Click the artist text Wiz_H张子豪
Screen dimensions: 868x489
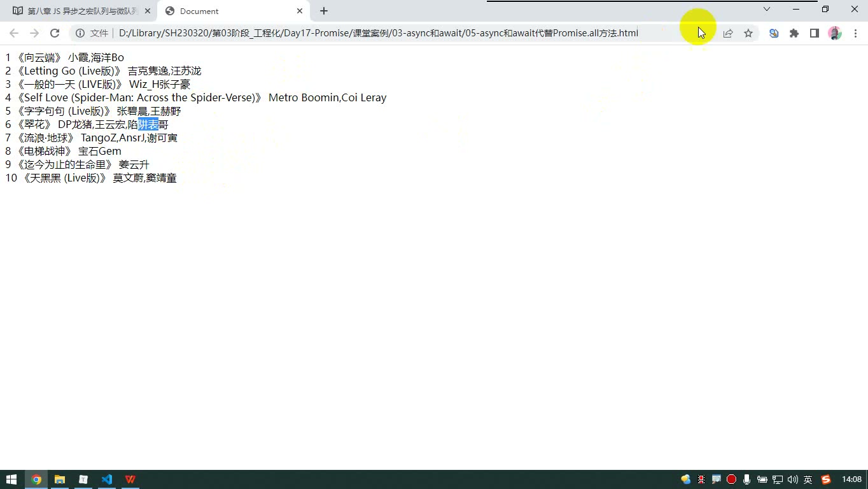point(160,84)
